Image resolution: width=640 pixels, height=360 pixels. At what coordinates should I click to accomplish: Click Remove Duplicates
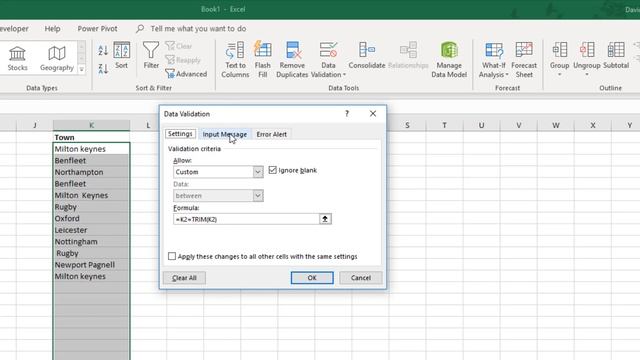point(292,60)
